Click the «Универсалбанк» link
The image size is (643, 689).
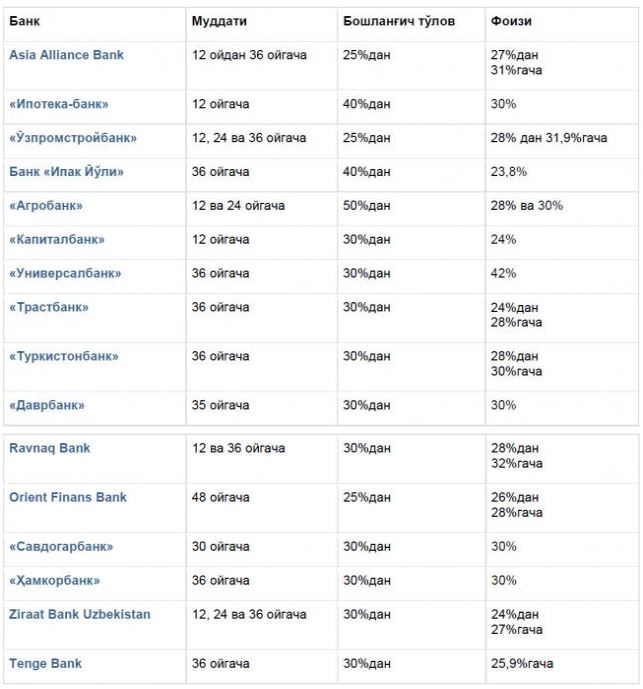pos(65,274)
